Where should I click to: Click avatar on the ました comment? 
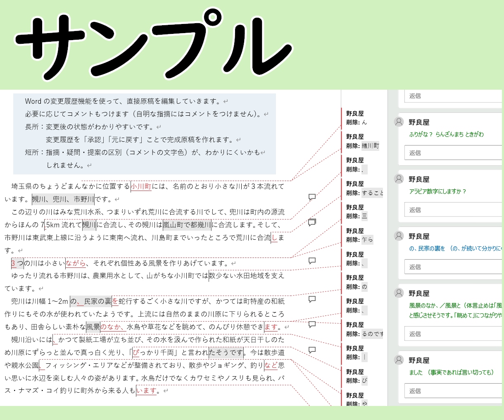tap(399, 360)
